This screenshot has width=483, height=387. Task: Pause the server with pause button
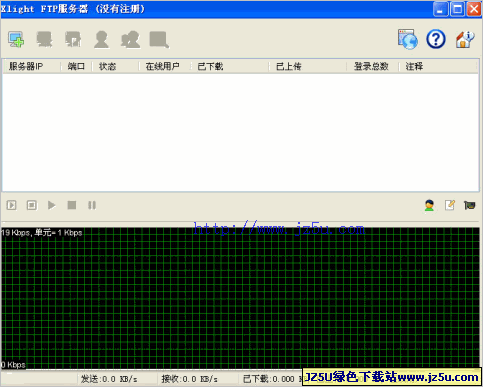coord(92,205)
